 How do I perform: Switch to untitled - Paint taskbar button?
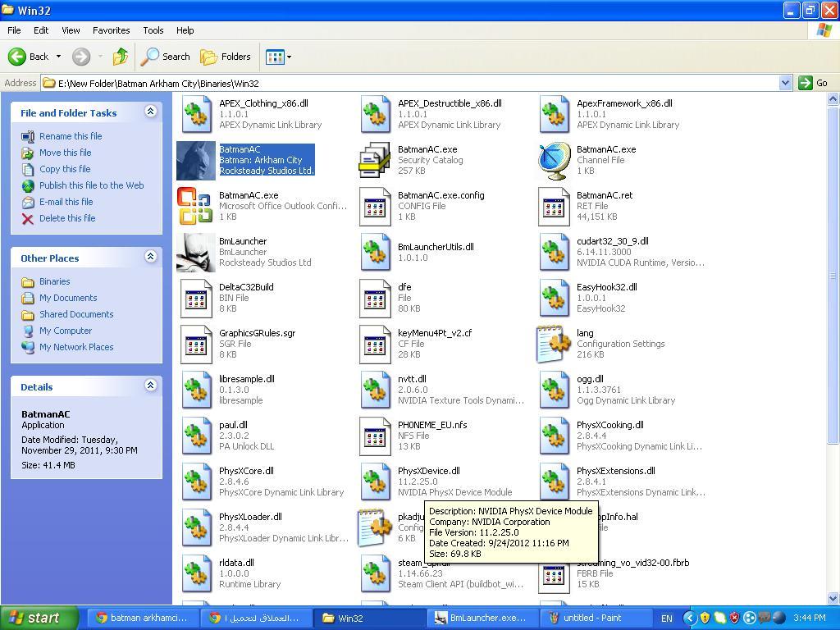pos(594,618)
